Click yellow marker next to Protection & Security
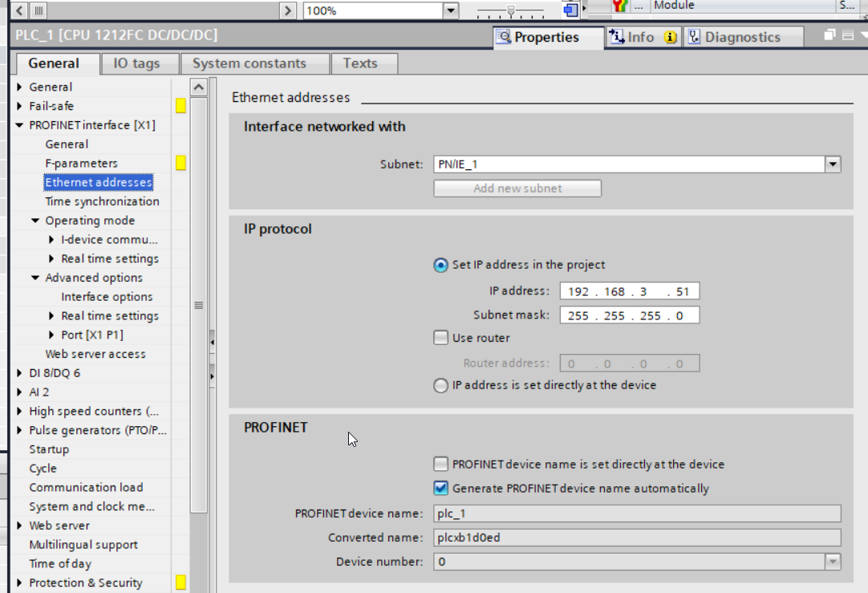 tap(180, 582)
